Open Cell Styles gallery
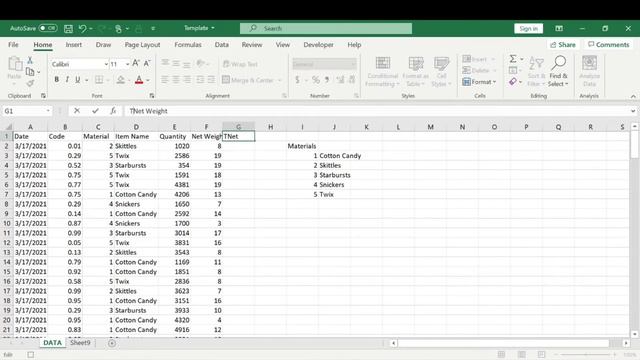The height and width of the screenshot is (360, 640). click(x=441, y=72)
